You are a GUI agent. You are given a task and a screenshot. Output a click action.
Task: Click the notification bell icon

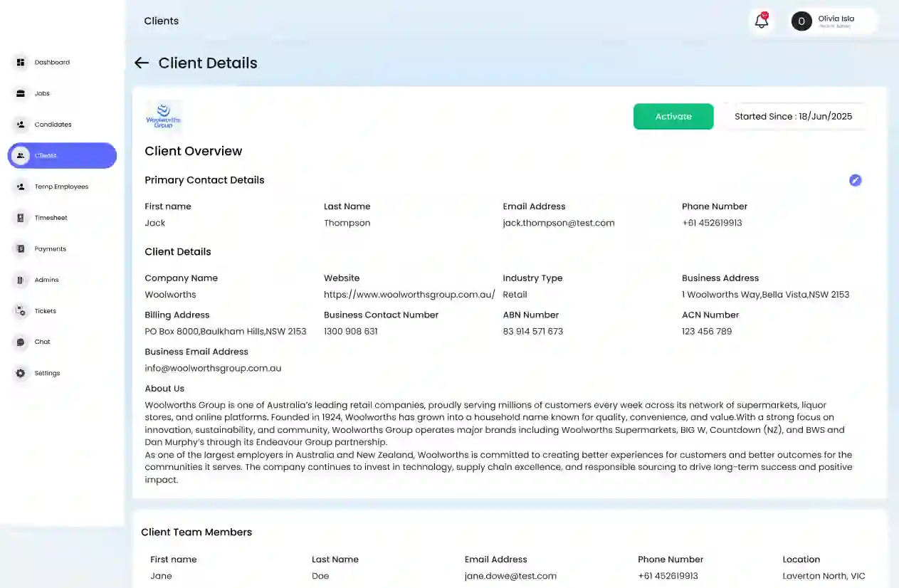pos(762,21)
